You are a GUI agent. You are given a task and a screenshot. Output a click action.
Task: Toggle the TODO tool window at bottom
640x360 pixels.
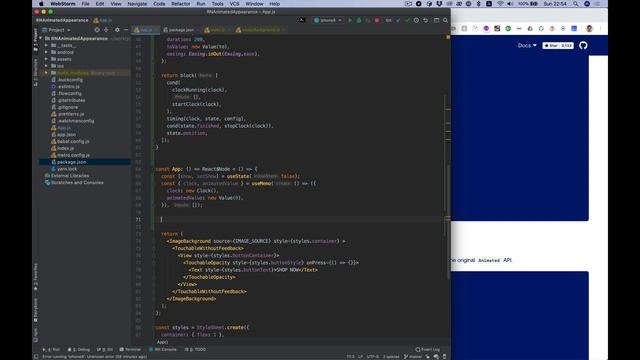[x=196, y=349]
